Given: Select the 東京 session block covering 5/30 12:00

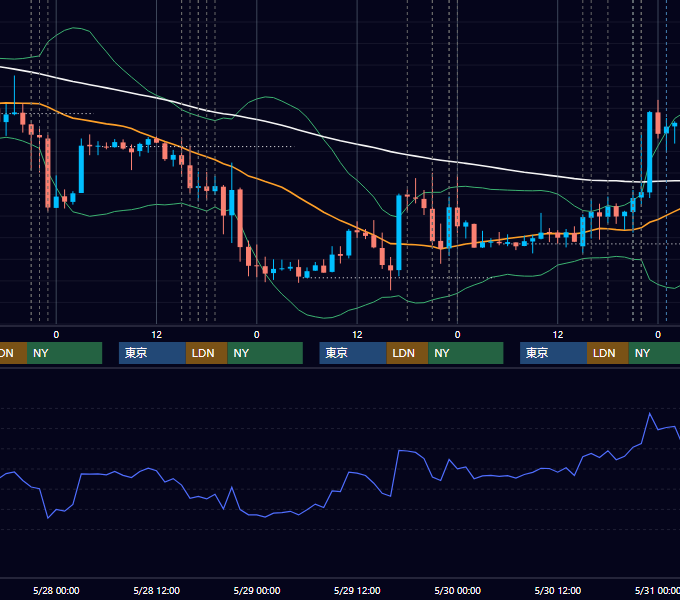Looking at the screenshot, I should (553, 353).
